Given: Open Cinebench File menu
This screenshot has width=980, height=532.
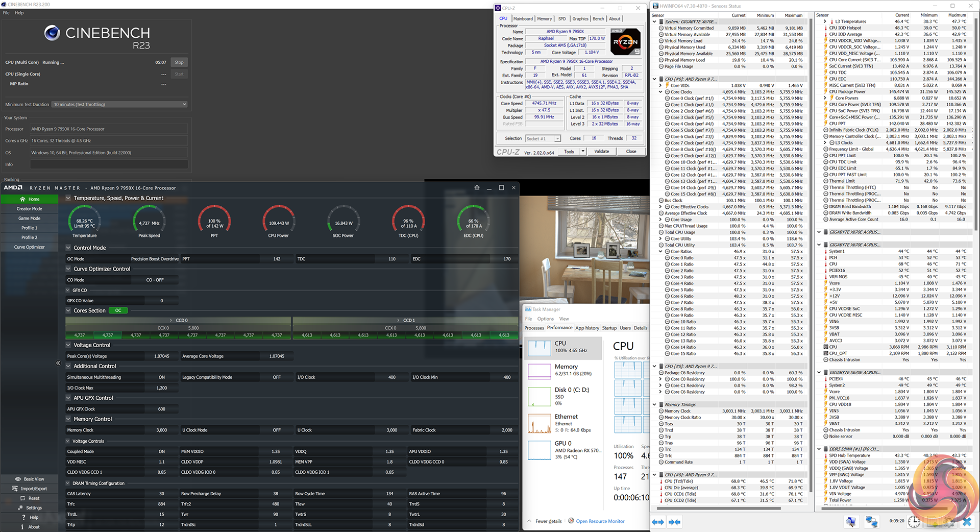Looking at the screenshot, I should tap(6, 13).
